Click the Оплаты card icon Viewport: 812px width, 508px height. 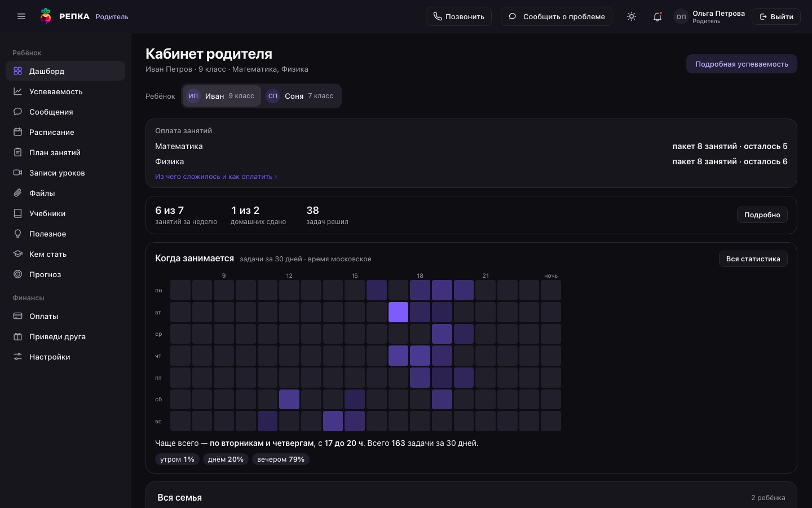pos(18,316)
